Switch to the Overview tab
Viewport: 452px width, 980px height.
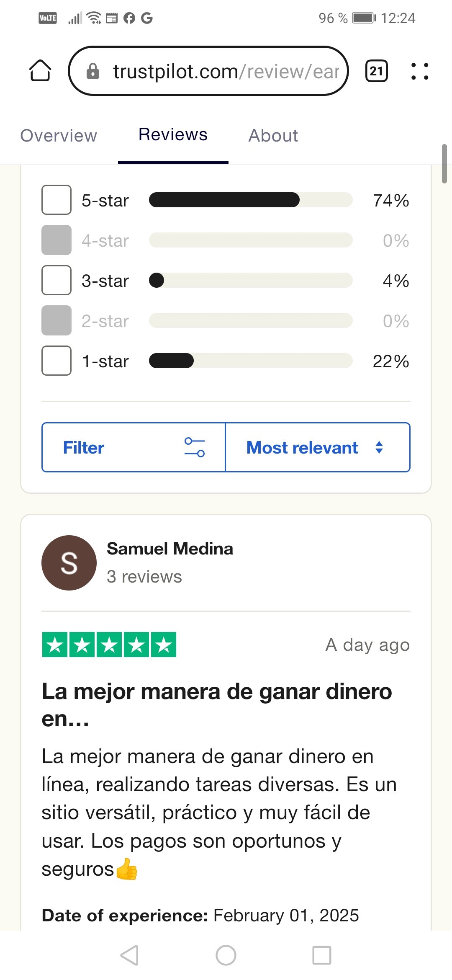[x=59, y=136]
